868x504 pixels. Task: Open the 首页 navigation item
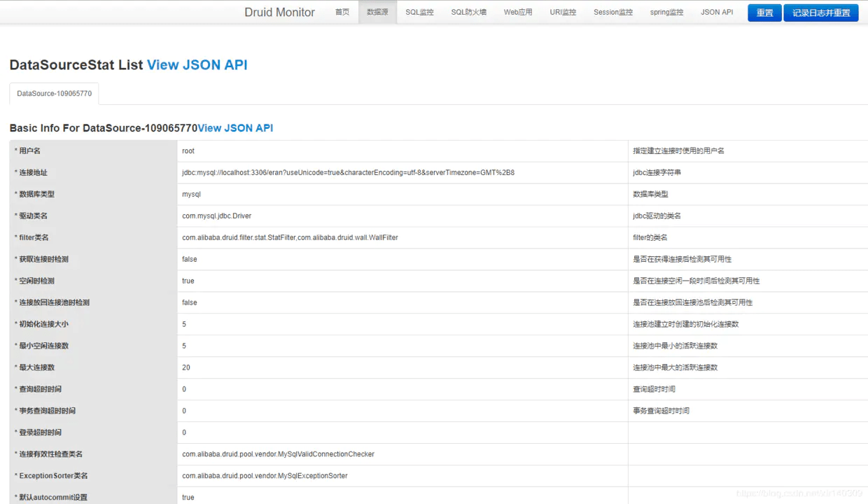tap(342, 13)
